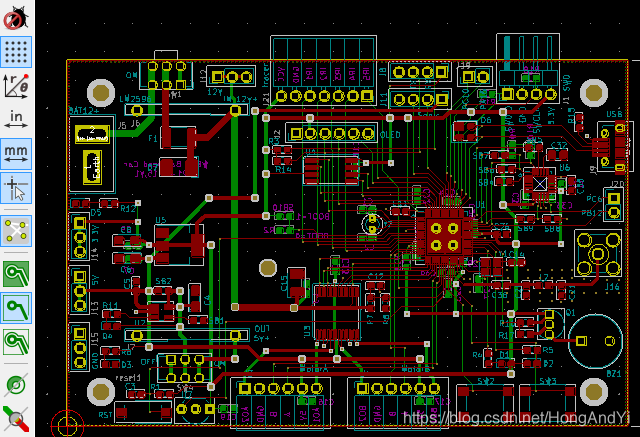Viewport: 640px width, 437px height.
Task: Click the R12 resistor label
Action: click(x=128, y=209)
